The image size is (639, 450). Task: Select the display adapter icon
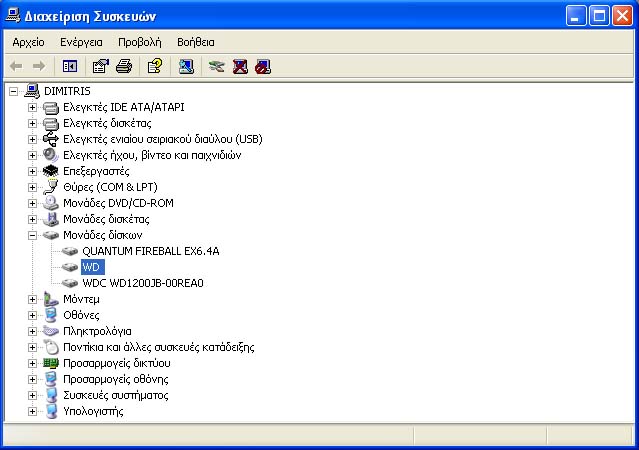51,379
